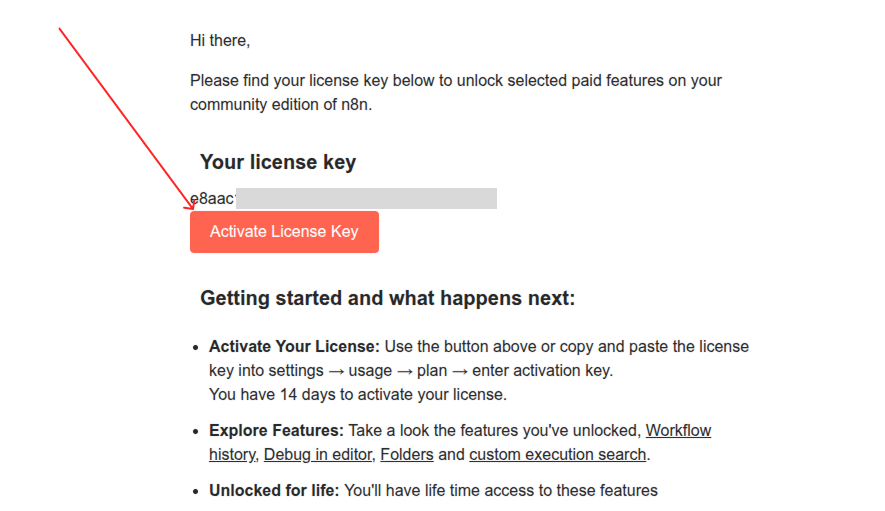
Task: Click the red arrow's pointed tip
Action: (192, 208)
